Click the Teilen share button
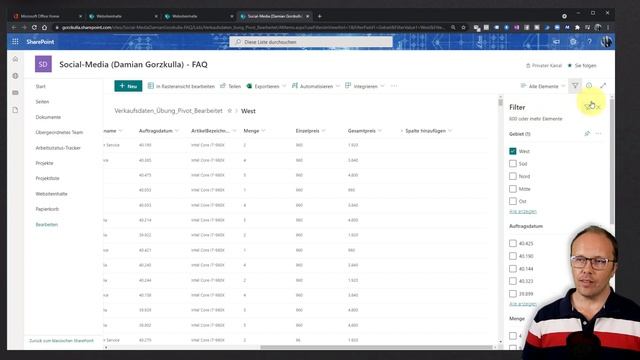Image resolution: width=640 pixels, height=360 pixels. point(230,86)
